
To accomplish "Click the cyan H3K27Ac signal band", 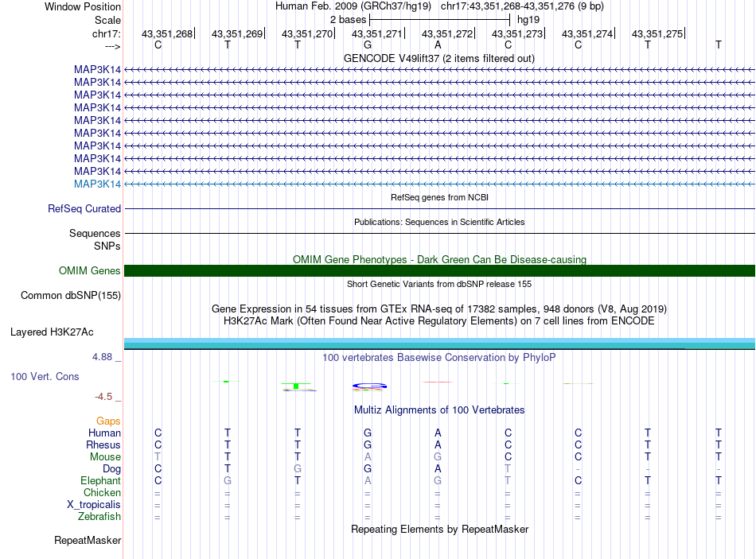I will click(439, 344).
